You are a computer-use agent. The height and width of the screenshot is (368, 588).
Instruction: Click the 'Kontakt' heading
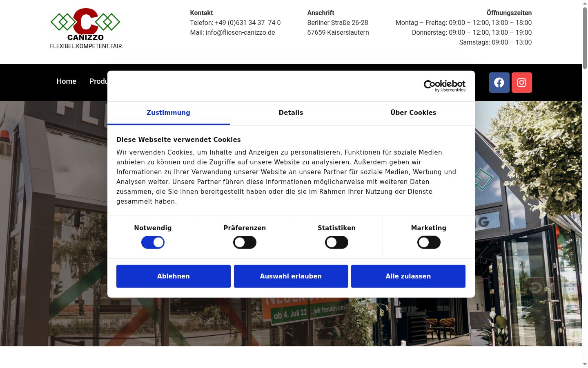201,13
